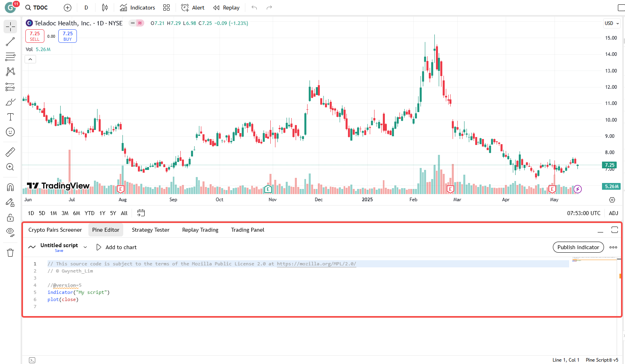Open the Crypto Pairs Screener tab

click(x=55, y=230)
